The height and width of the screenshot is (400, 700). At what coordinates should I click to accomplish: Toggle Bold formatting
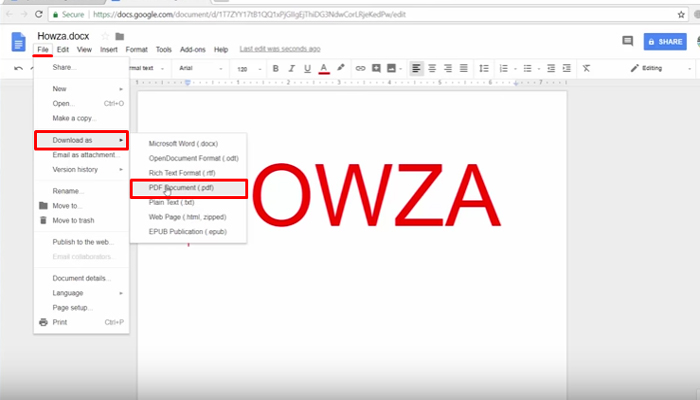click(275, 68)
